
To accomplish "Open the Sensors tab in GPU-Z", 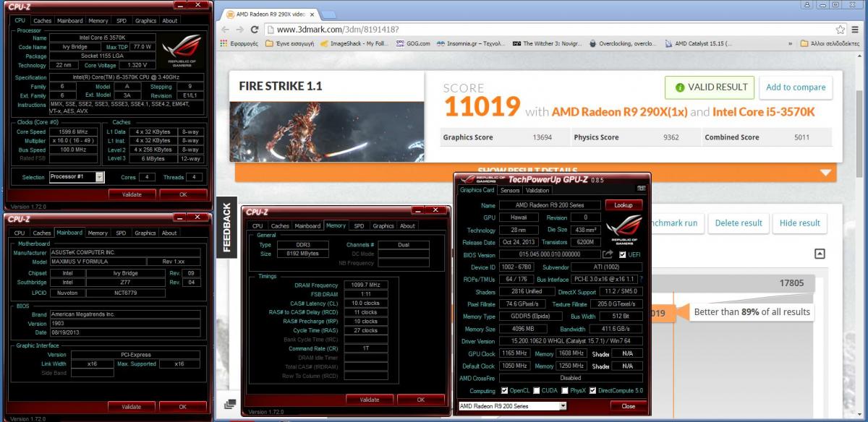I will pos(510,191).
